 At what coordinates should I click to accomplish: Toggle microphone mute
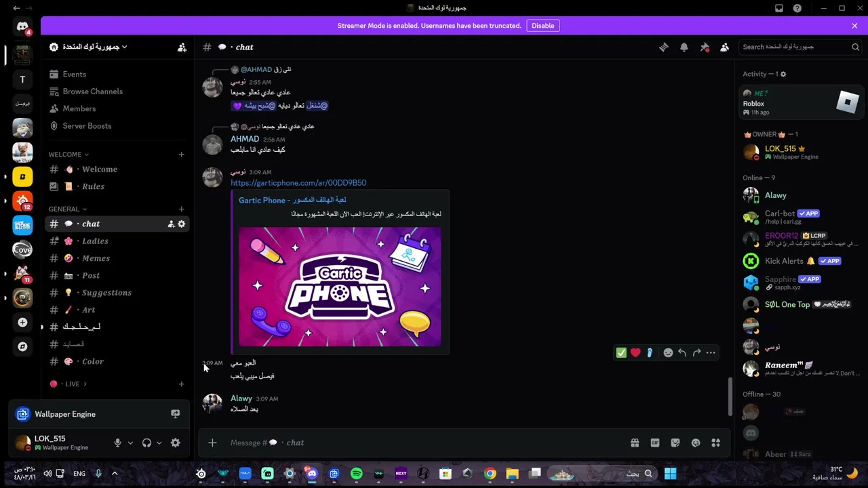pos(117,443)
